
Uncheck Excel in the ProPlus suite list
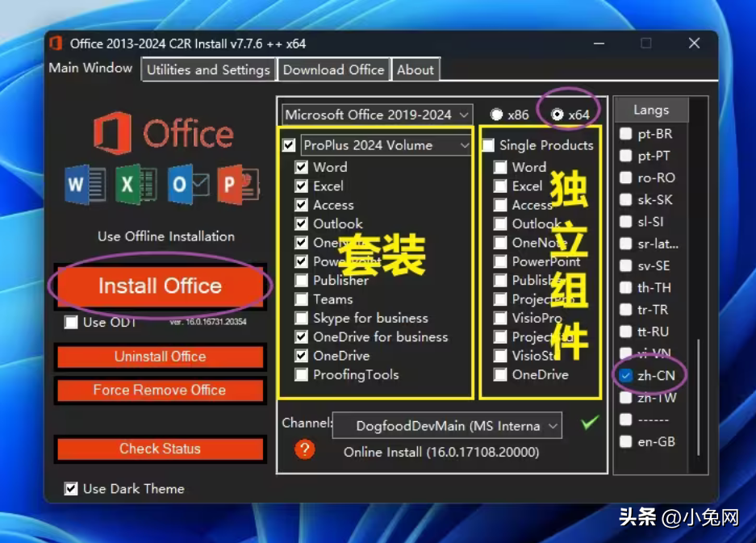click(x=301, y=186)
